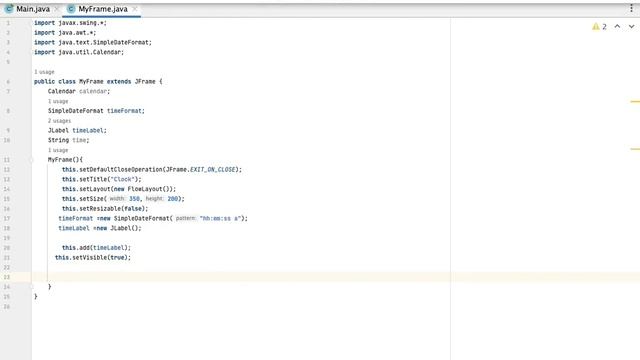Click the 'timeLabel =new JLabel();' line
This screenshot has height=360, width=640.
point(100,228)
